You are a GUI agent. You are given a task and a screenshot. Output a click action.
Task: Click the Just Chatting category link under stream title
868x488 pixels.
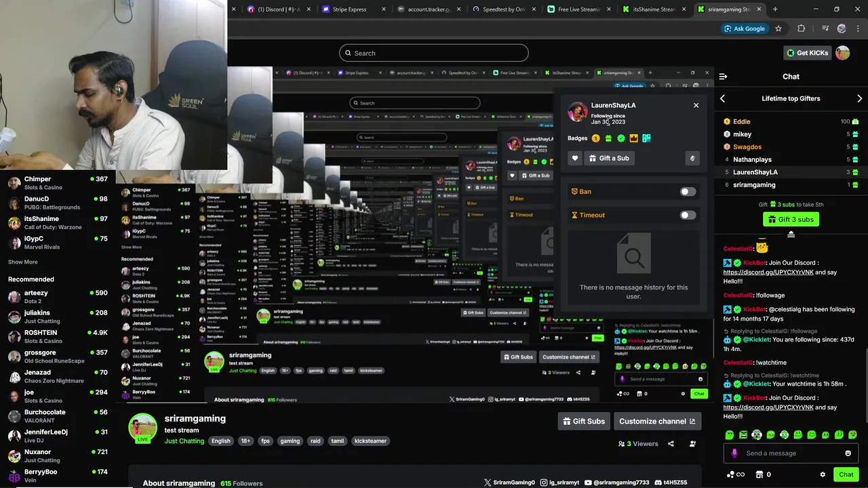click(184, 441)
